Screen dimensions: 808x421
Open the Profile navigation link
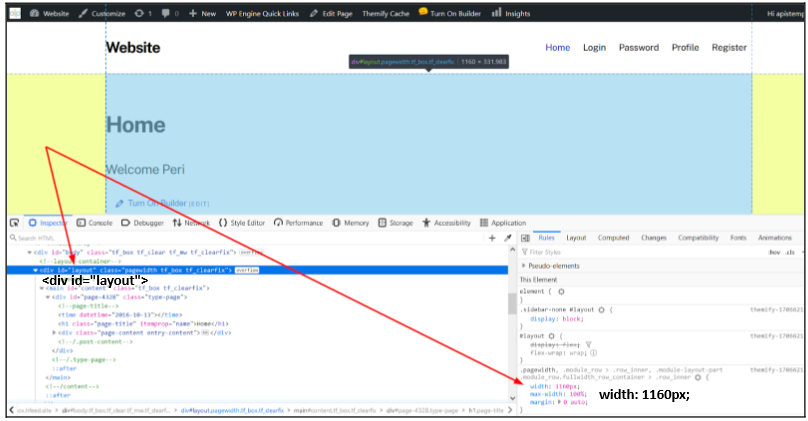(x=685, y=47)
